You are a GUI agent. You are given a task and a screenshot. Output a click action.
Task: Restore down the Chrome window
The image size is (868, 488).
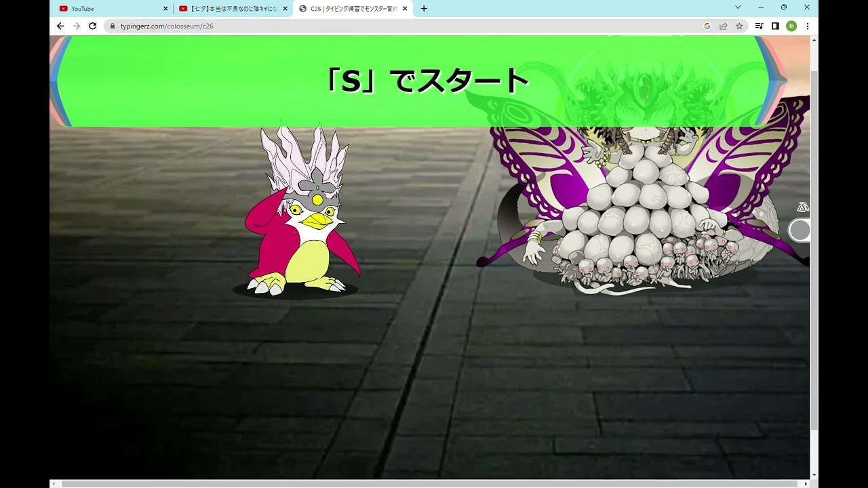pos(784,7)
